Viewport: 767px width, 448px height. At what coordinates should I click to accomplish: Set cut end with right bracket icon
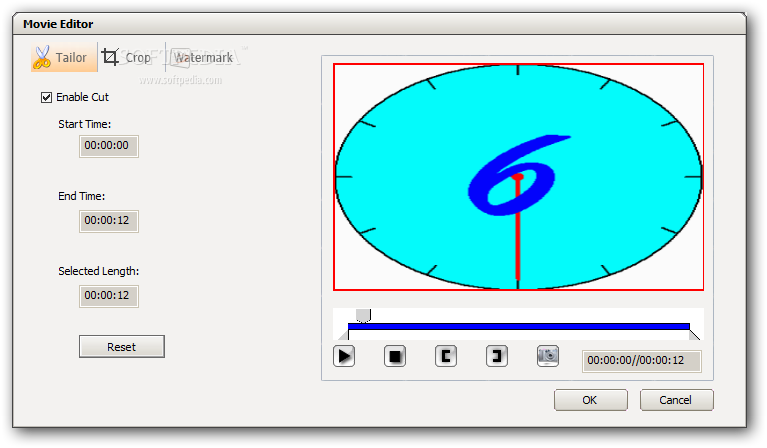(x=496, y=356)
